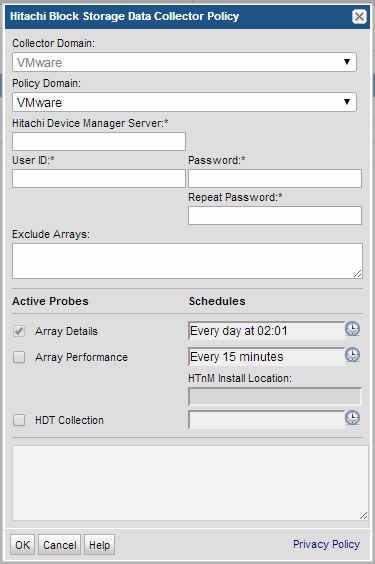This screenshot has height=564, width=375.
Task: Select the Repeat Password field
Action: coord(275,215)
